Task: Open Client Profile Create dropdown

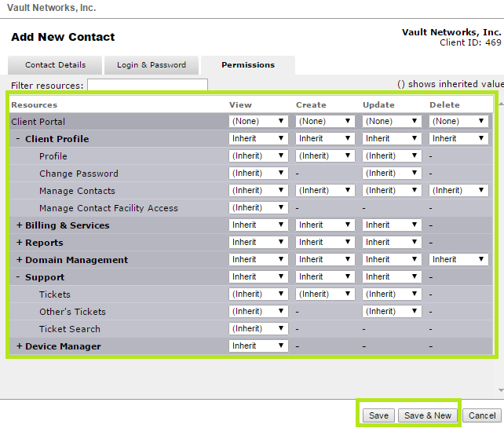Action: (x=325, y=139)
